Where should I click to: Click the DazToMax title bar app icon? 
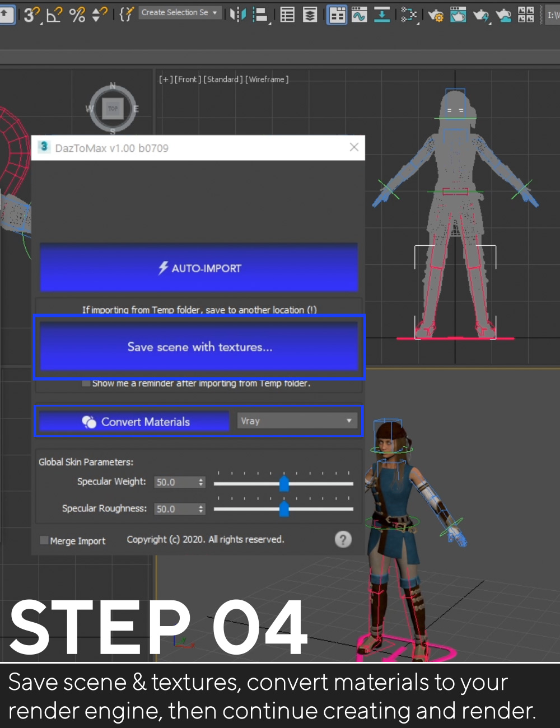click(x=44, y=147)
